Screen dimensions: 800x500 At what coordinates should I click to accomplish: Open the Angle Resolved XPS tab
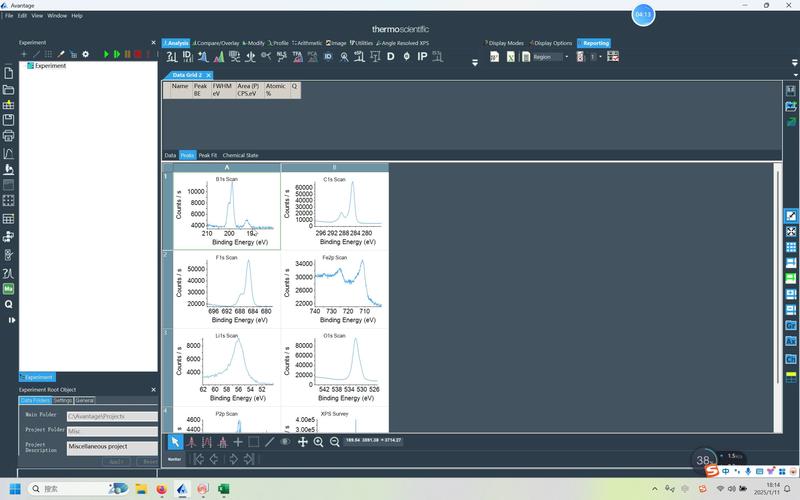coord(403,43)
